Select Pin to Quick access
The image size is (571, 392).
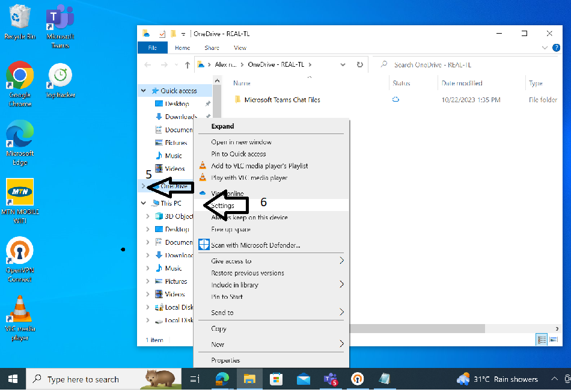271,154
